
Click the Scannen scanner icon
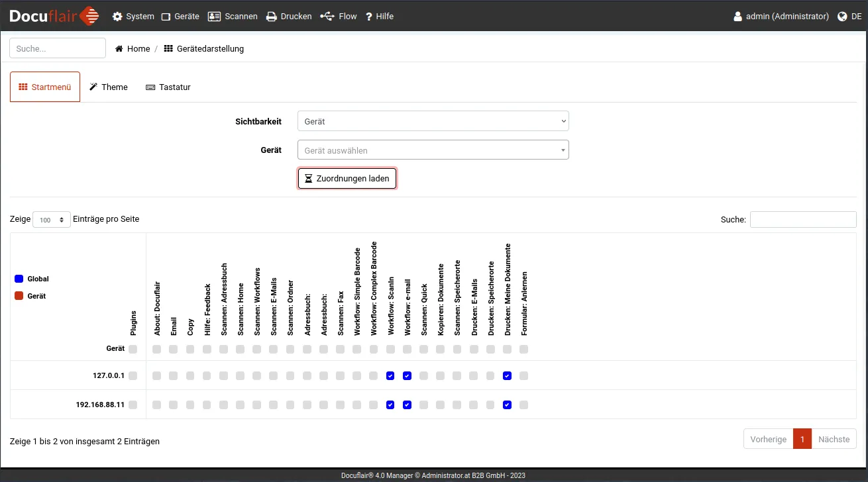[x=214, y=17]
